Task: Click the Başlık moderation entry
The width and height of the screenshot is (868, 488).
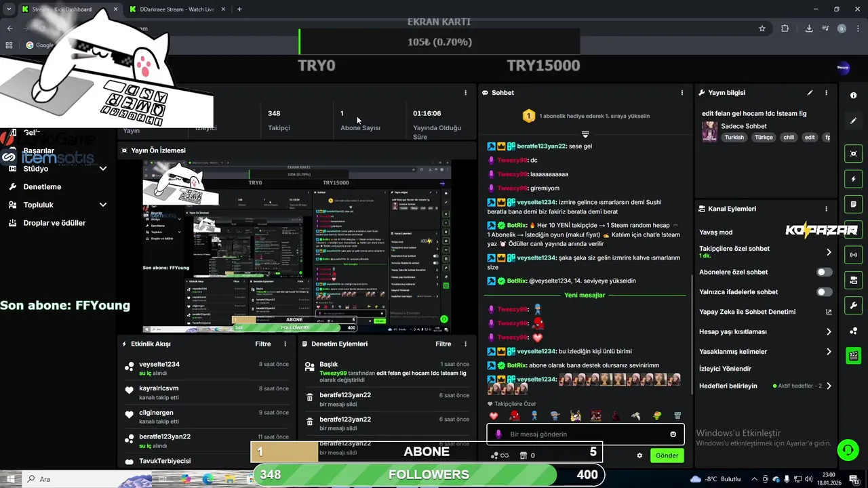Action: click(387, 372)
